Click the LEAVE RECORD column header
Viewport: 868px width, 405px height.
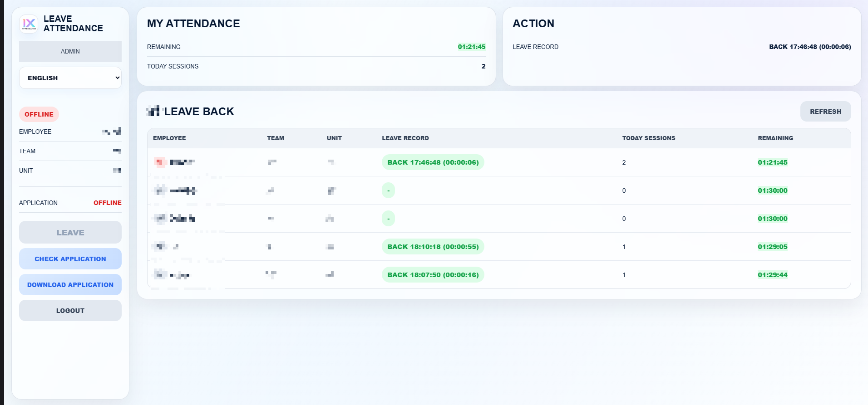tap(405, 138)
